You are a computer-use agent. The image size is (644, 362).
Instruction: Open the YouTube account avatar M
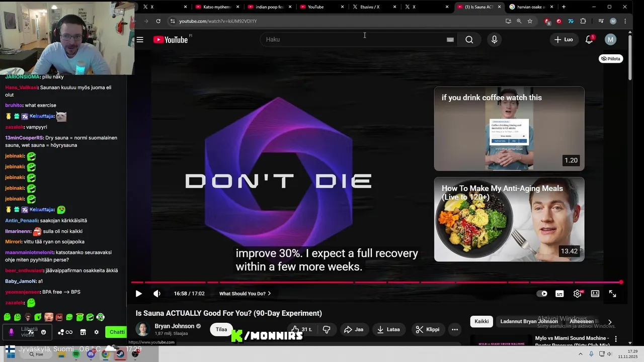point(610,40)
